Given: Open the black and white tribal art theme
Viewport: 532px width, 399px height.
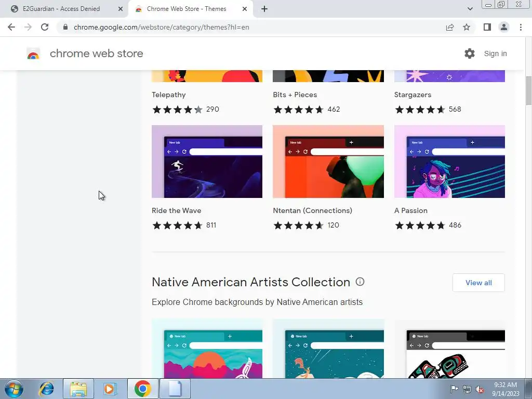Looking at the screenshot, I should pyautogui.click(x=449, y=349).
